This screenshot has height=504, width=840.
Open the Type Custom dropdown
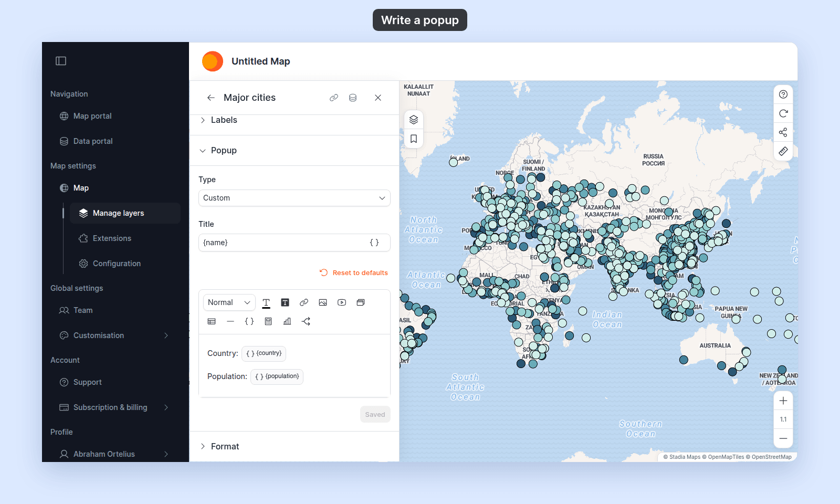coord(295,198)
